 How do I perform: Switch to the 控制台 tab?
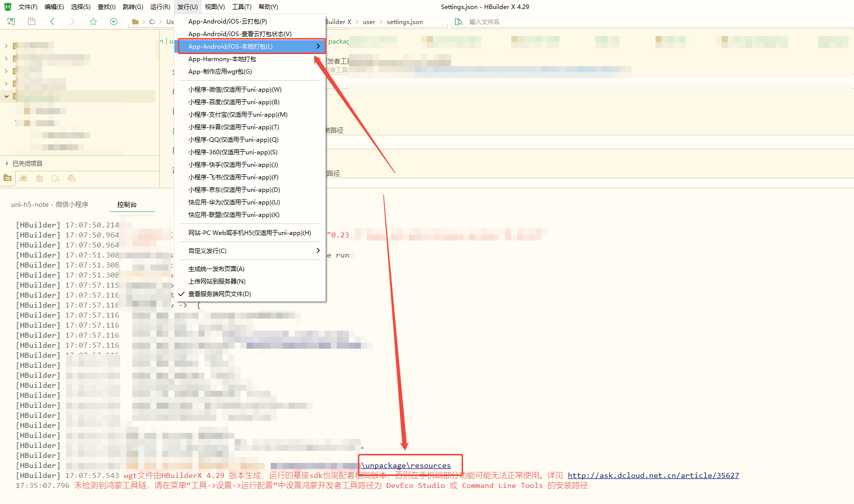click(x=127, y=204)
